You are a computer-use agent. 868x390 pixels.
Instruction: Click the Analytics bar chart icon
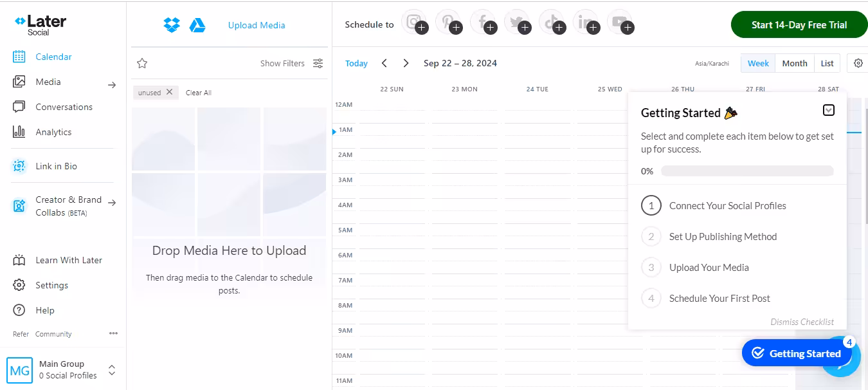click(x=19, y=132)
